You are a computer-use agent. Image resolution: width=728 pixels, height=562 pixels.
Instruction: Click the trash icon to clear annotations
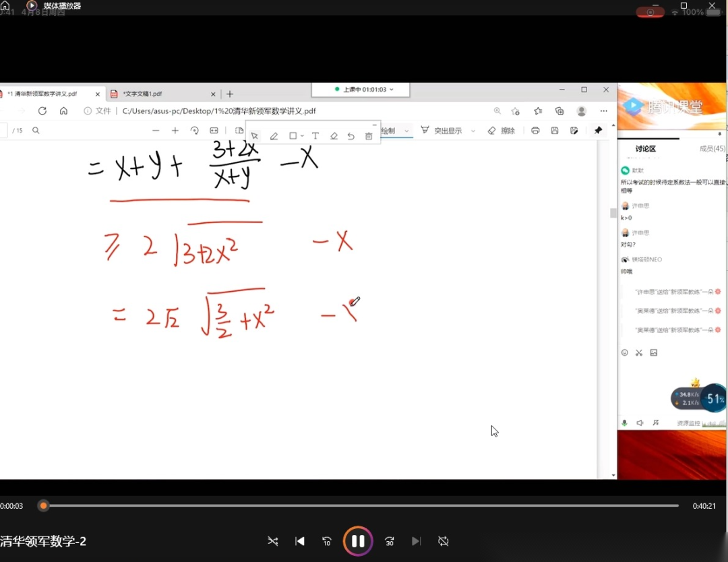(x=369, y=136)
